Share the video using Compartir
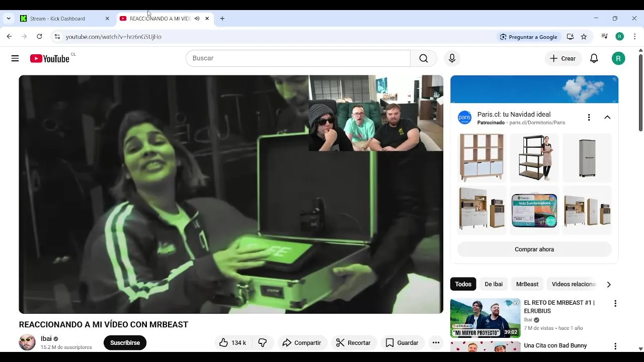 [x=302, y=343]
